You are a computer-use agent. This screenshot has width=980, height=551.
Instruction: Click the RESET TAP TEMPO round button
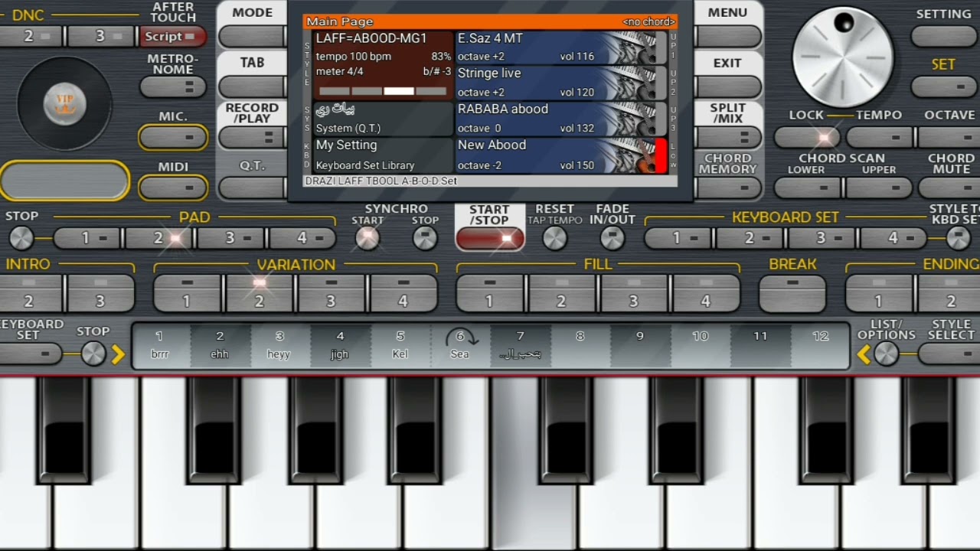pyautogui.click(x=554, y=239)
